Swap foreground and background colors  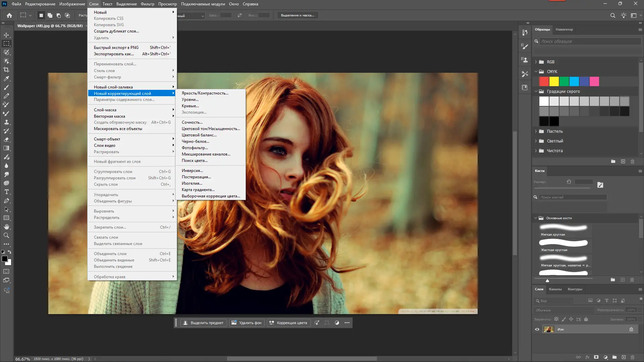pyautogui.click(x=10, y=252)
